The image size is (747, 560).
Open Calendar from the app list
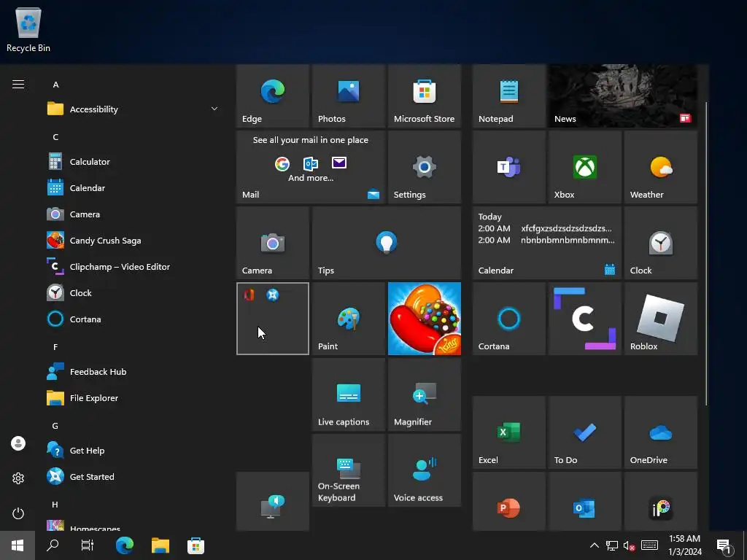[x=133, y=188]
